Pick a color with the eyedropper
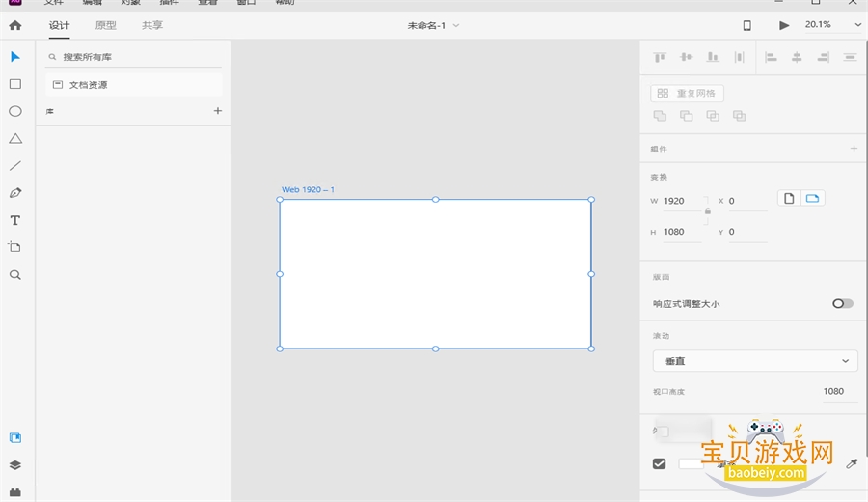Screen dimensions: 868x502 click(x=852, y=463)
